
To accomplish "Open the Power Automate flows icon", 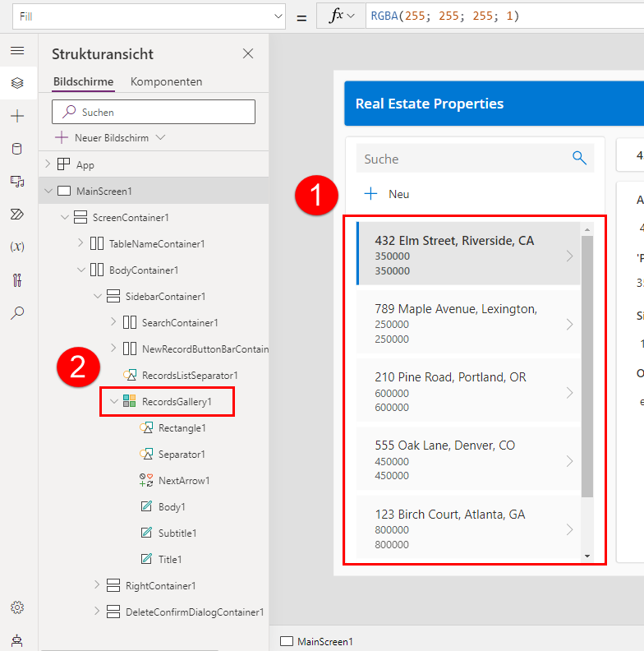I will coord(17,215).
